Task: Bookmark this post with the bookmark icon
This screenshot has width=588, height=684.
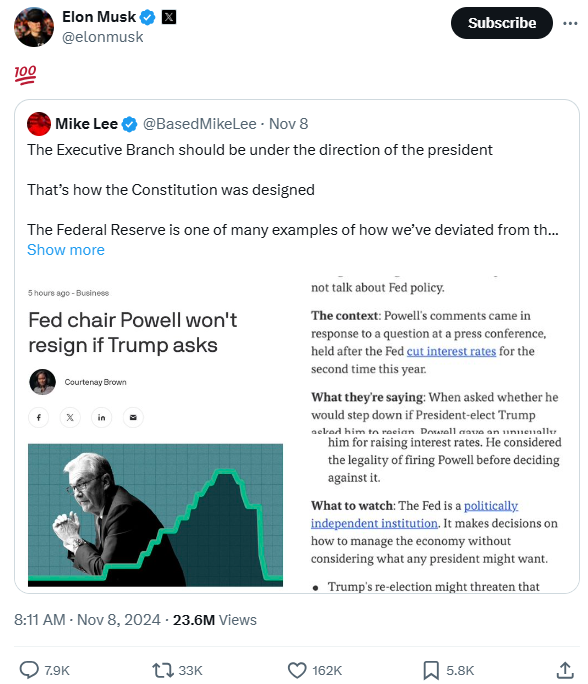Action: pyautogui.click(x=431, y=670)
